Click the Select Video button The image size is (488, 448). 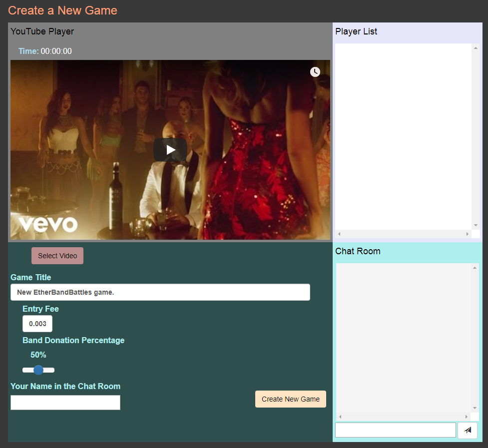click(x=57, y=256)
